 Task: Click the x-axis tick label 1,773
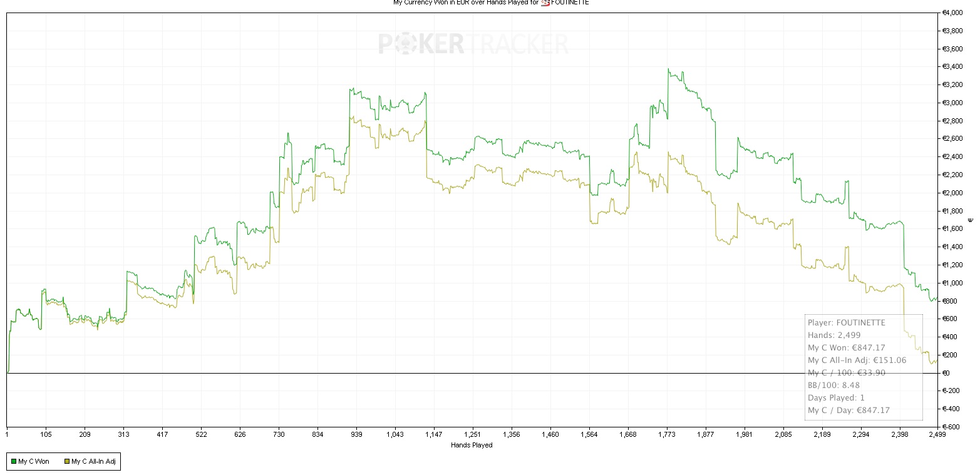click(x=667, y=434)
